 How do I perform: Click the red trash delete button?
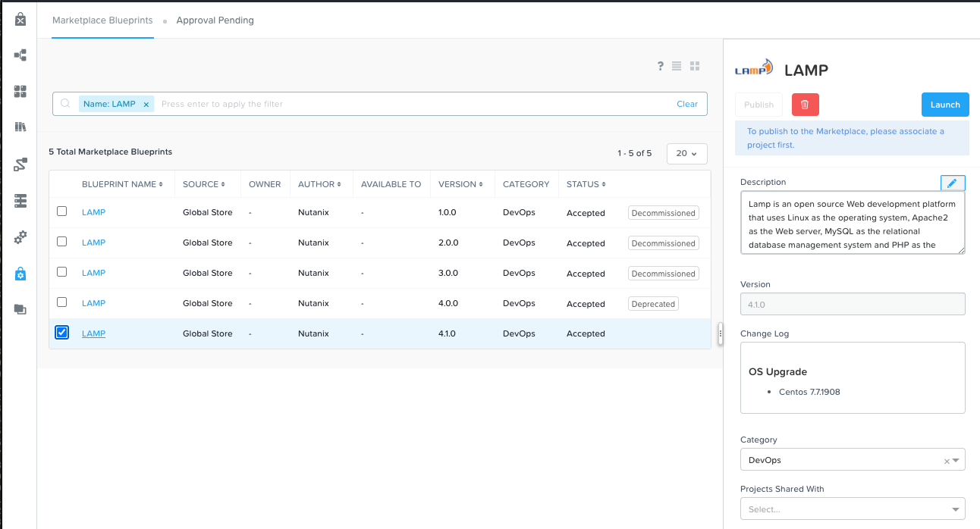tap(806, 105)
